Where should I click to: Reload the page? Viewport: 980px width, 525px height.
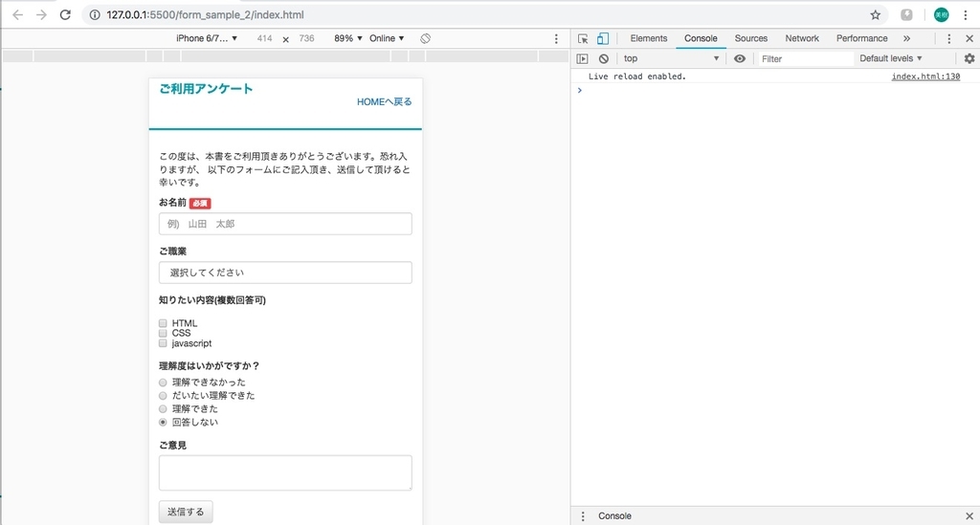65,15
